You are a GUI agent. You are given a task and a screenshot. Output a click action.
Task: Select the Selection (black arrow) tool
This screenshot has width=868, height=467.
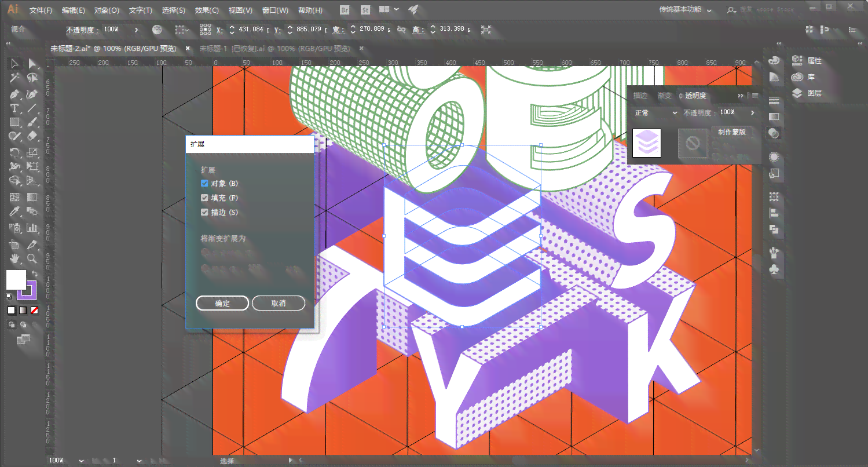tap(15, 64)
